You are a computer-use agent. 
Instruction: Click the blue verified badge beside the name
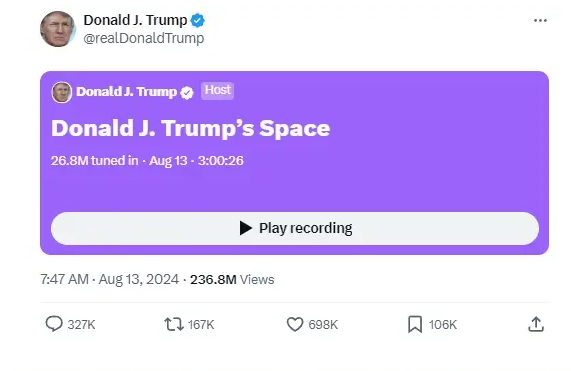(x=198, y=20)
